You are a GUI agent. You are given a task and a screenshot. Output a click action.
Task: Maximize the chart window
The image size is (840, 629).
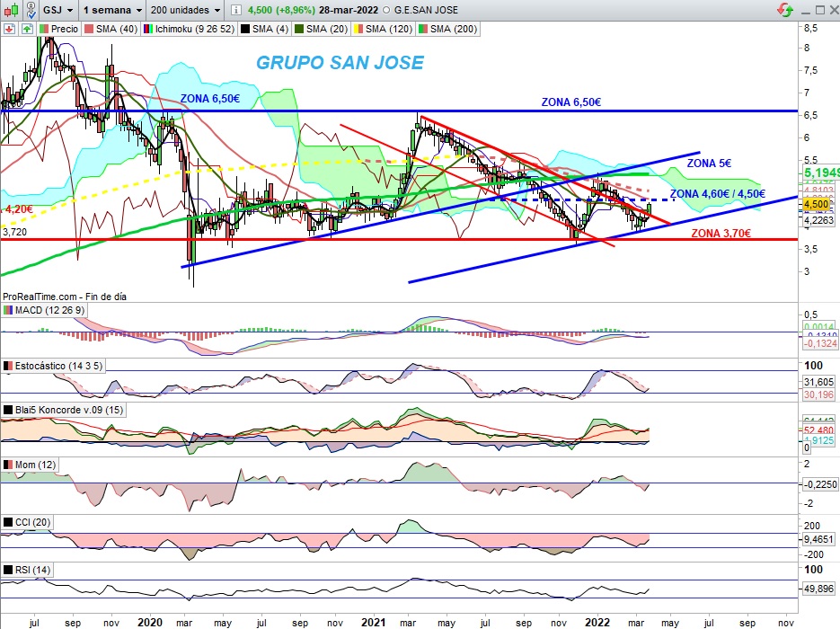point(820,10)
